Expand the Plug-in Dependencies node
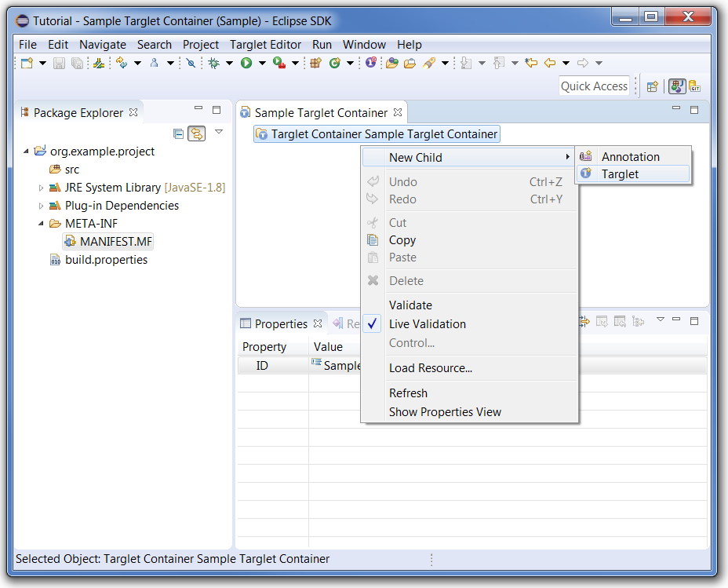Image resolution: width=728 pixels, height=588 pixels. pos(41,206)
